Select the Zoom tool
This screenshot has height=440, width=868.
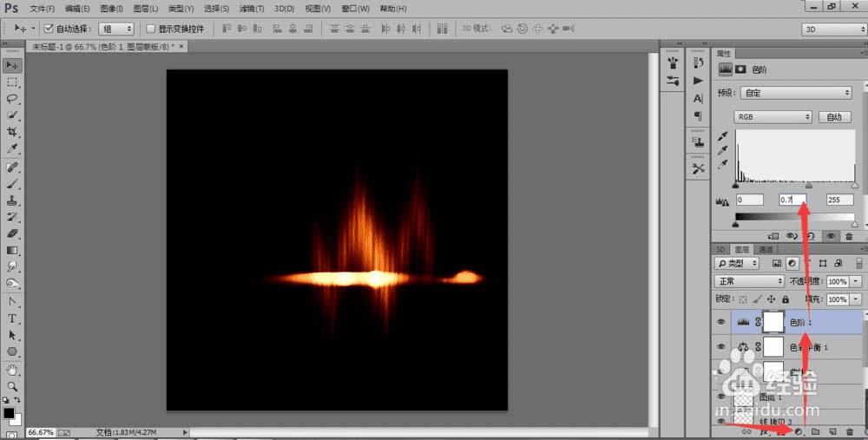11,386
